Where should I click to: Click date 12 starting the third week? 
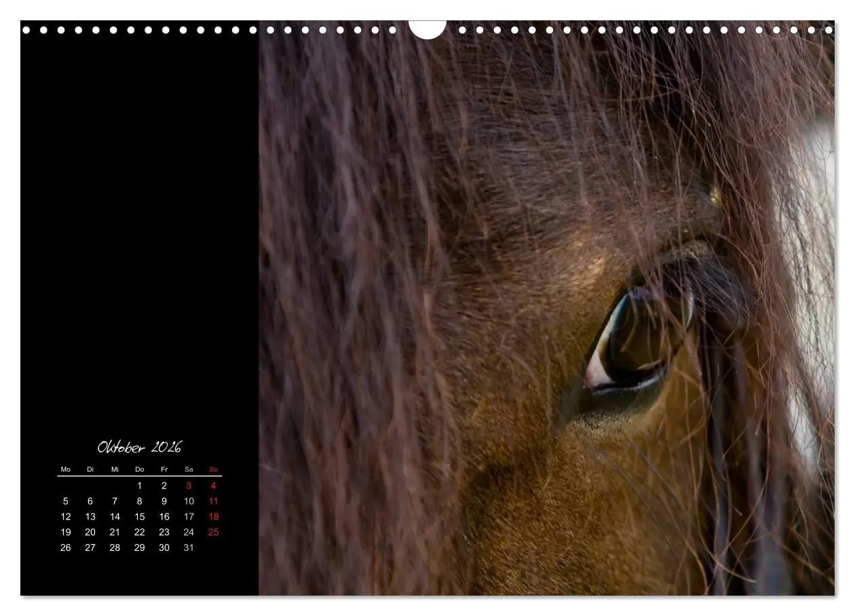(x=66, y=516)
